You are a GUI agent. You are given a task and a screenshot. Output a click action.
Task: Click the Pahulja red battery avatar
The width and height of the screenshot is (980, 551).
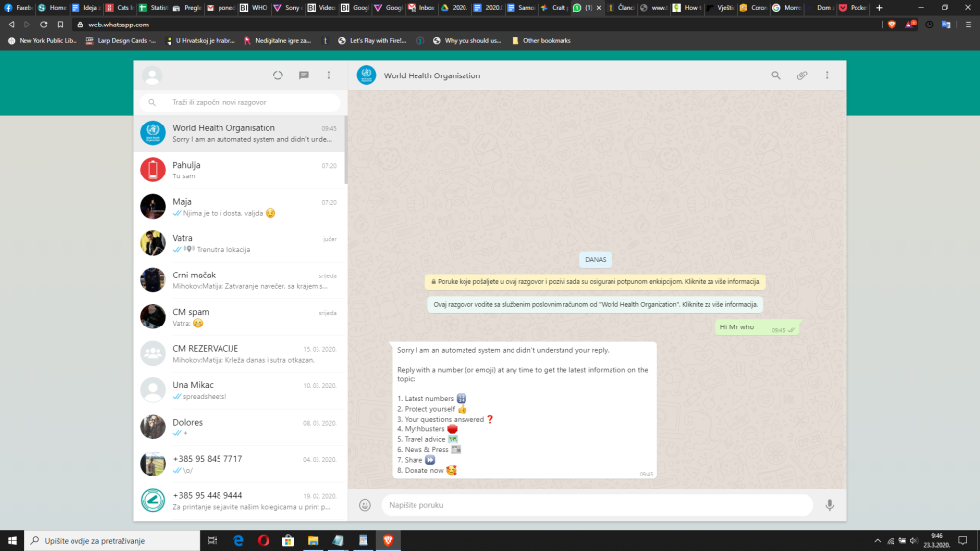153,170
